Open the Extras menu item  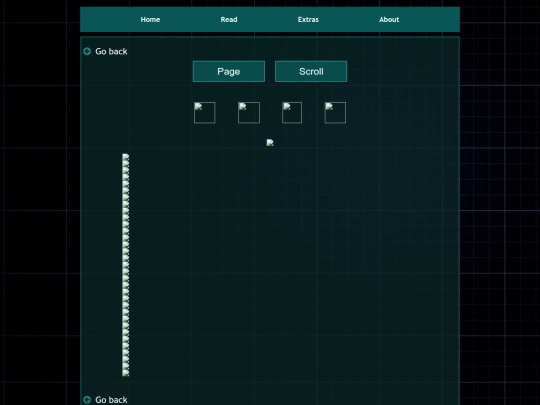(308, 20)
